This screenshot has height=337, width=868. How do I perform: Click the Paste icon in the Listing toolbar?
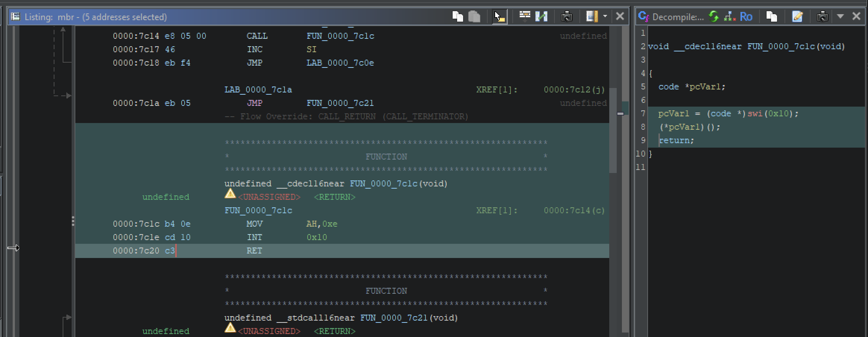[474, 16]
